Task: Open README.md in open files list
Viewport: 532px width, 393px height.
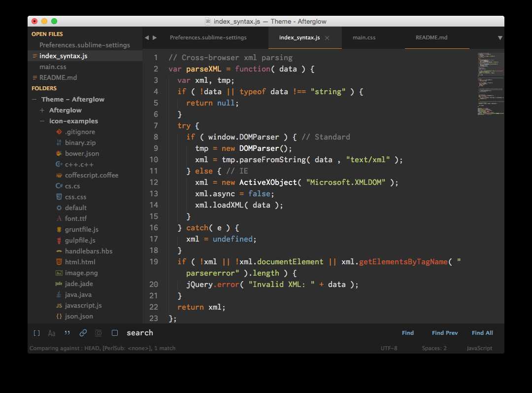Action: pos(85,78)
